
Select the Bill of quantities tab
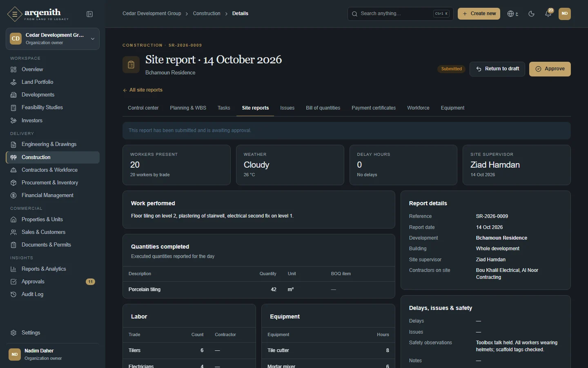click(323, 108)
